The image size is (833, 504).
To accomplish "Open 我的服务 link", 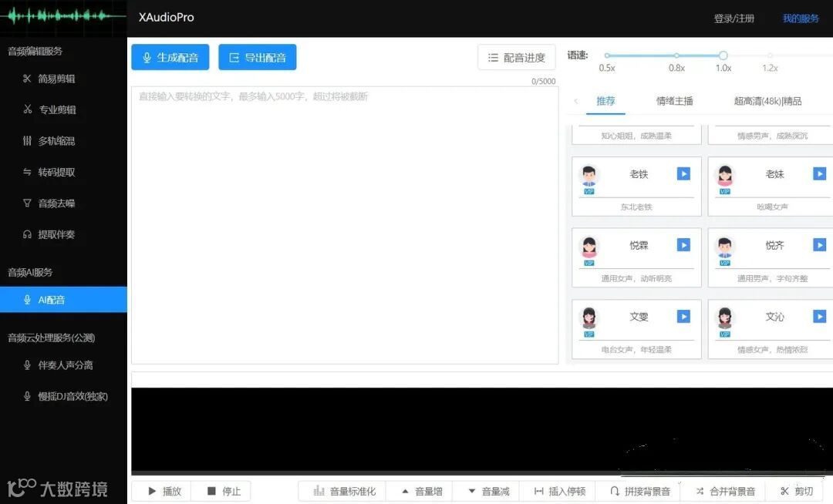I will coord(801,18).
